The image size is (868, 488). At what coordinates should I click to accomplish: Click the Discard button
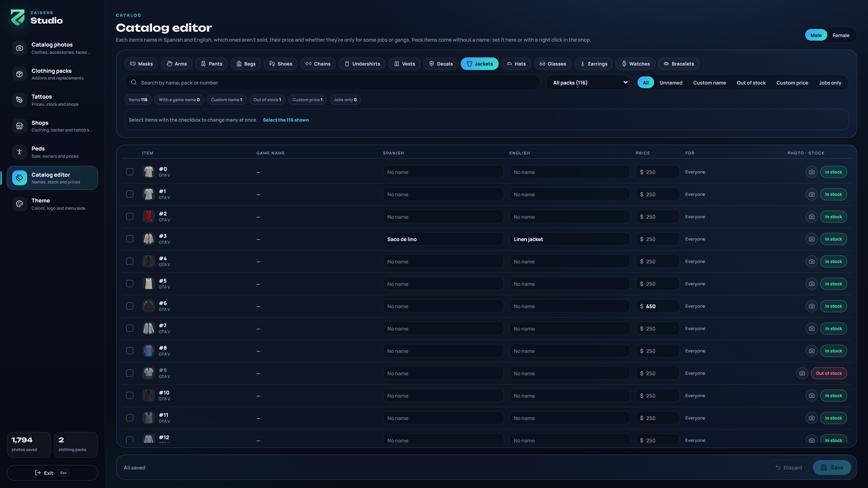coord(789,468)
